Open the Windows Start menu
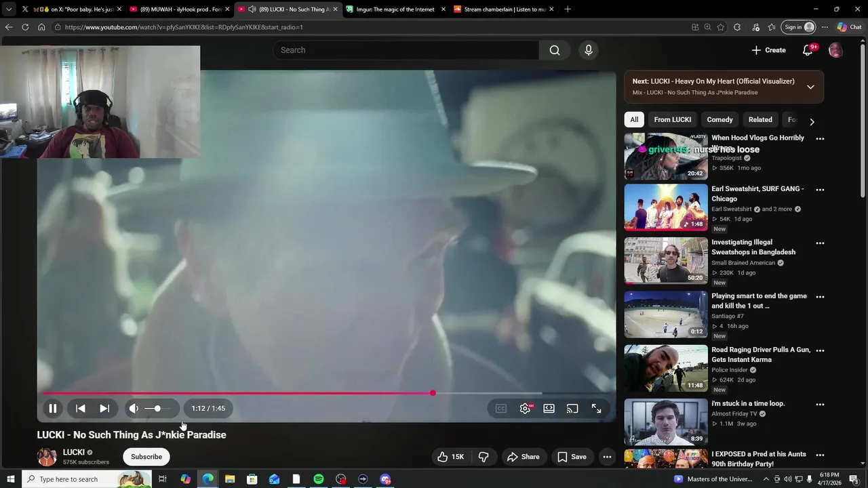The height and width of the screenshot is (488, 868). (10, 479)
